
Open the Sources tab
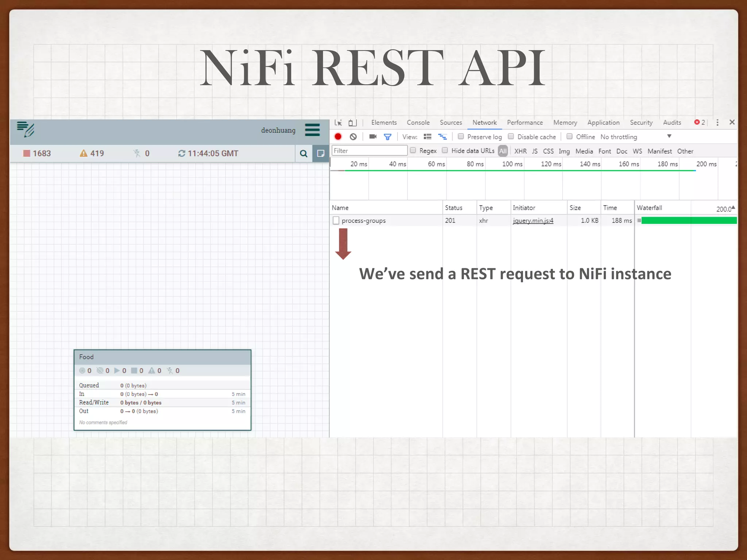click(x=451, y=122)
